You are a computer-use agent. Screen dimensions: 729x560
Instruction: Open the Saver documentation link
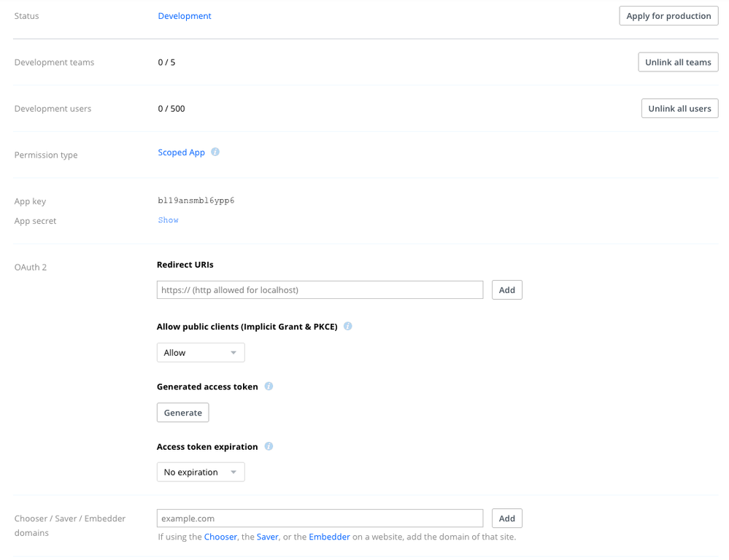[x=267, y=537]
